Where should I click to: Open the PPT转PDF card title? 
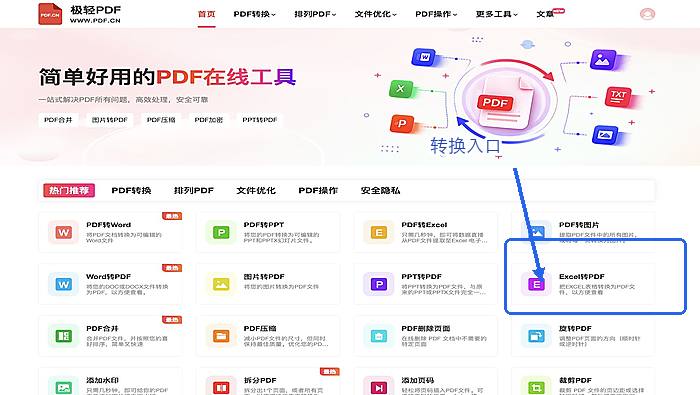421,276
